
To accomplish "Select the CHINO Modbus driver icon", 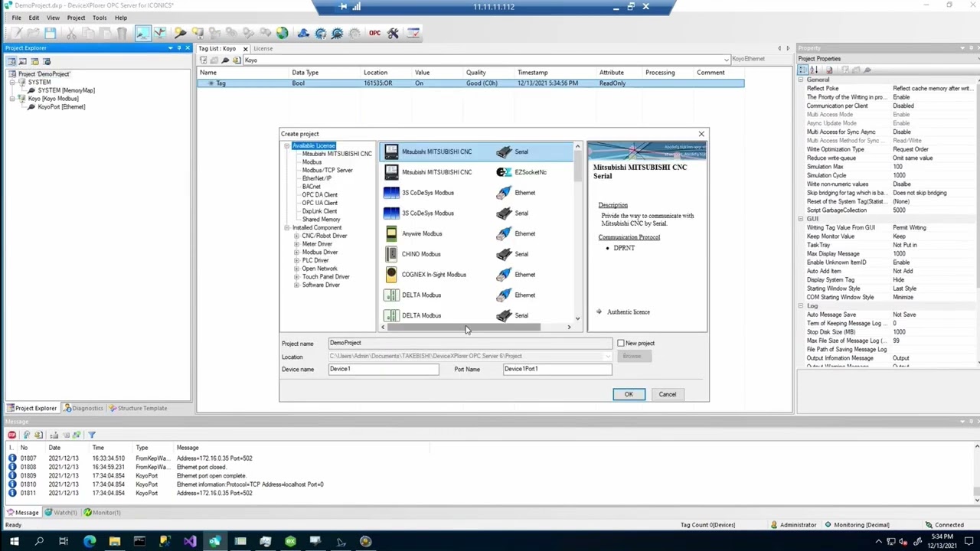I will tap(391, 254).
